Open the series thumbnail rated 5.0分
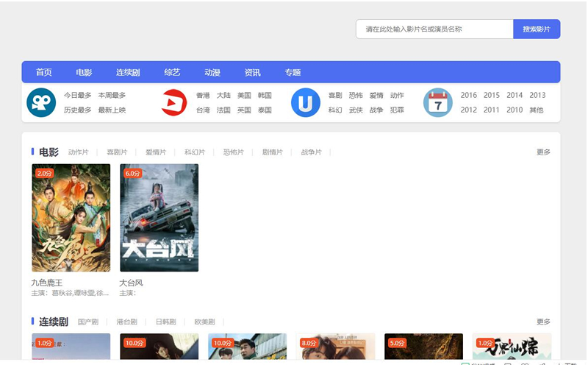This screenshot has width=588, height=365. 424,347
